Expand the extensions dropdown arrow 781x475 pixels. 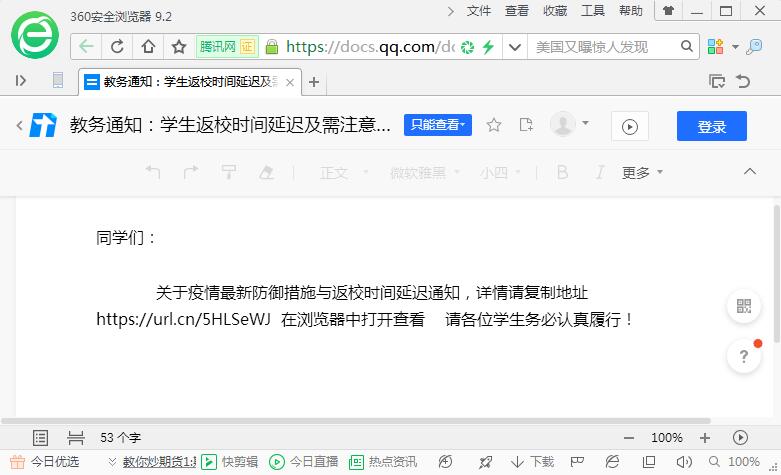tap(735, 47)
